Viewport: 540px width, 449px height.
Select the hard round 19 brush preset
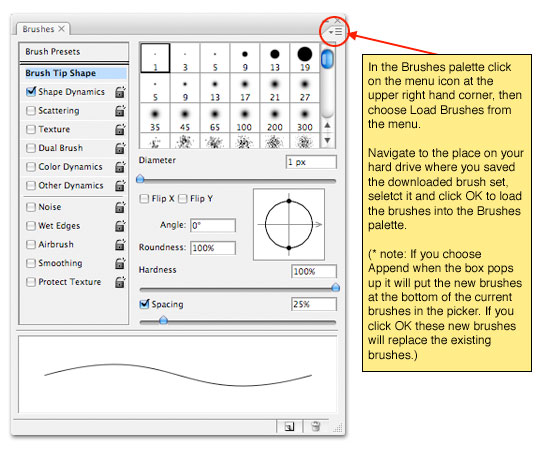coord(305,58)
